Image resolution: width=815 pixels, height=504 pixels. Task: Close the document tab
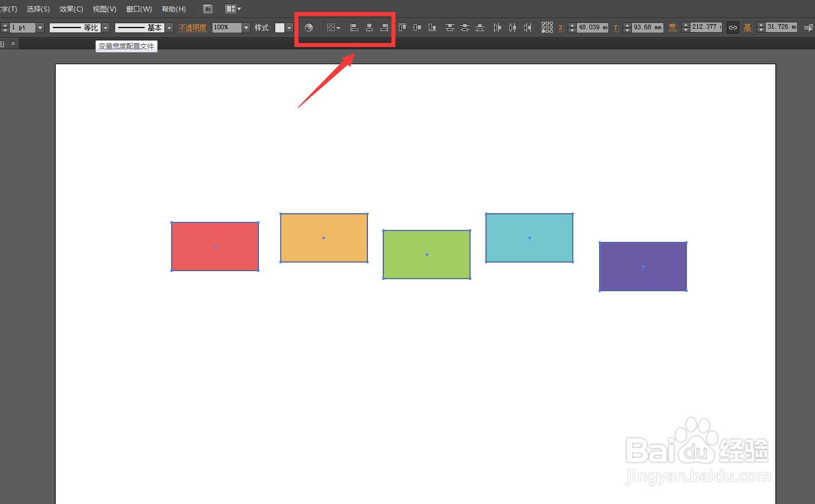[x=13, y=44]
